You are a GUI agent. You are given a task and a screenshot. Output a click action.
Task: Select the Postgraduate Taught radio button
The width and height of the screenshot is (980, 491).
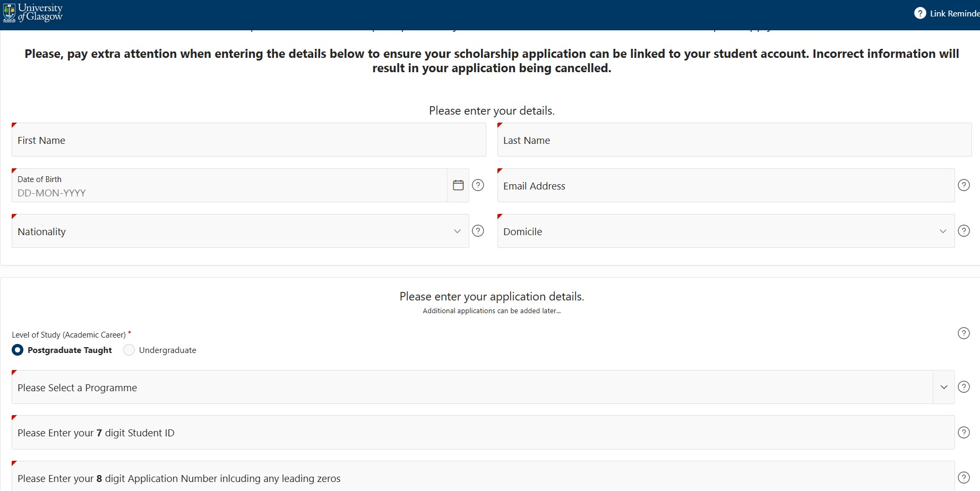(18, 350)
